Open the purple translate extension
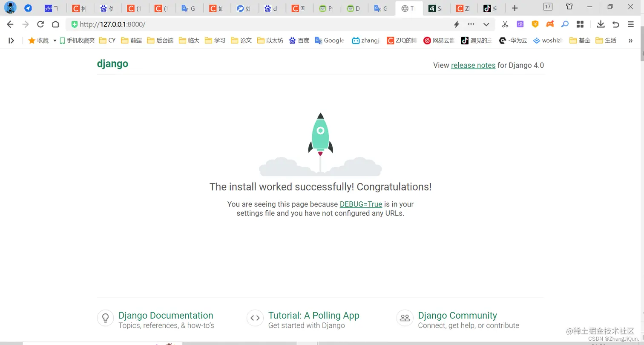The image size is (644, 345). pyautogui.click(x=520, y=24)
